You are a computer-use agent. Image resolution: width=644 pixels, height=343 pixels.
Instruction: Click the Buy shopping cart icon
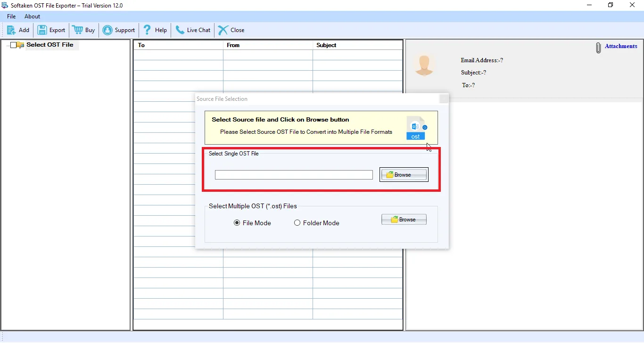(x=77, y=30)
